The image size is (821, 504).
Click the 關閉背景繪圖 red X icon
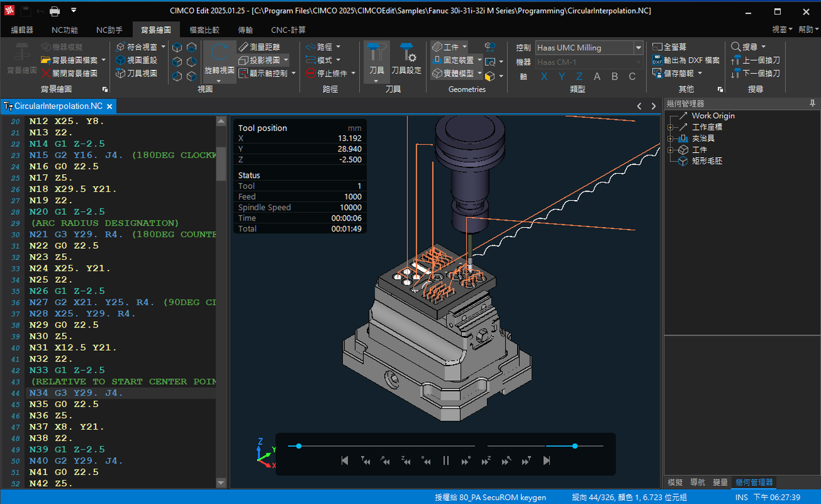(46, 73)
